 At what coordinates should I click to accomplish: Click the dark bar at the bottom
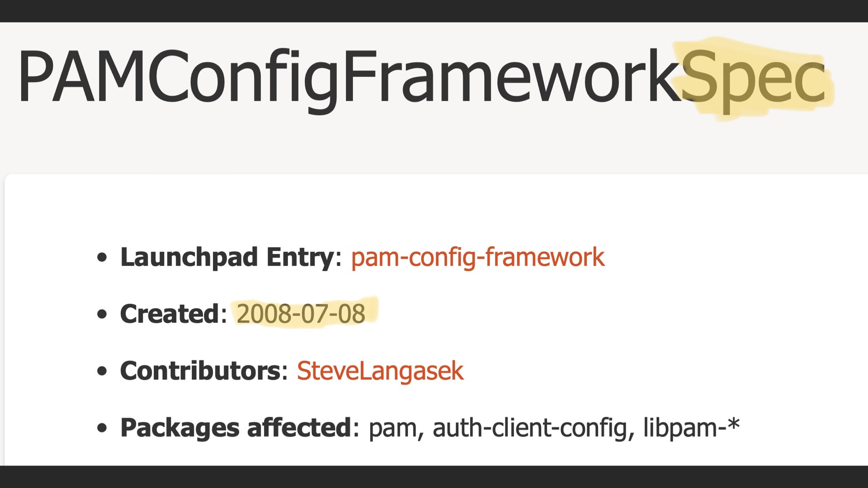tap(434, 477)
